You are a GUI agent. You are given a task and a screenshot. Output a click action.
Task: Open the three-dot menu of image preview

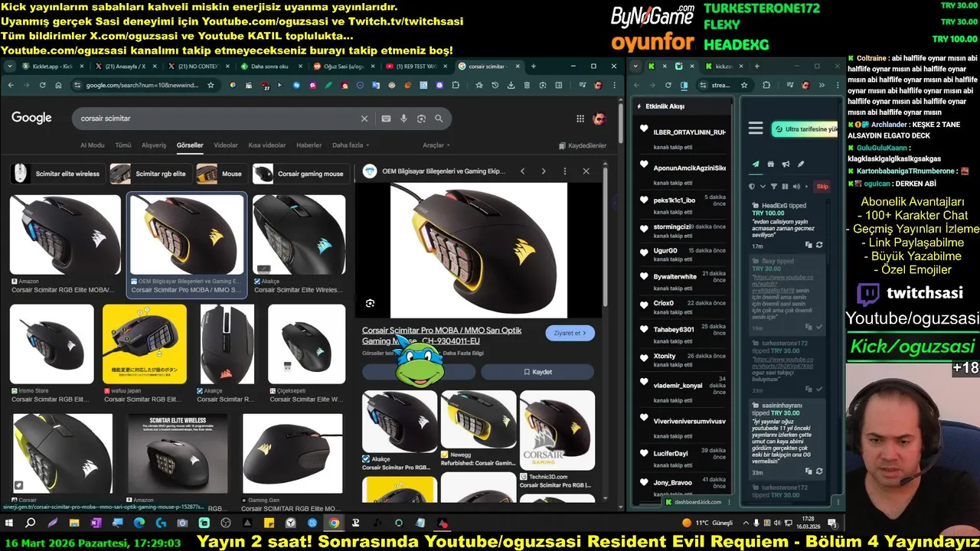coord(565,171)
